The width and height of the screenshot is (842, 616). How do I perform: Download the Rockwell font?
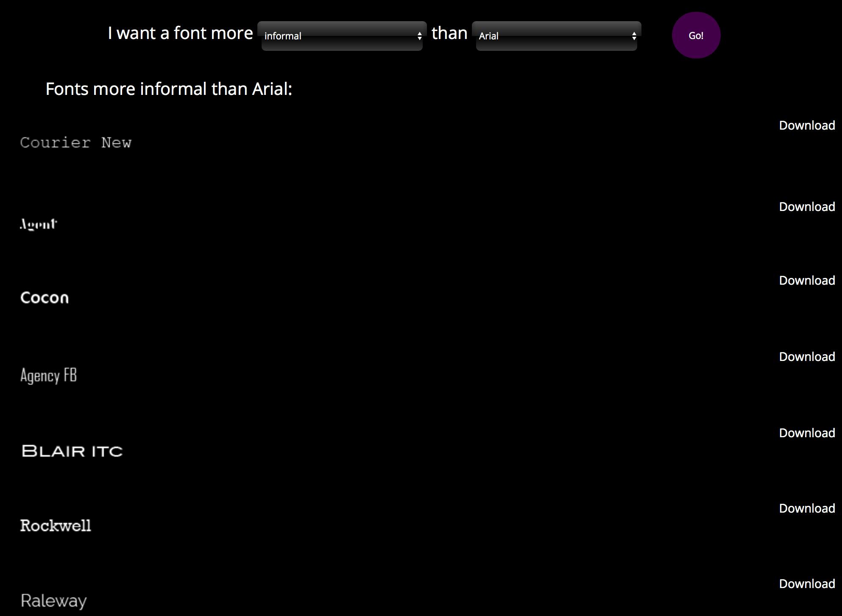(x=806, y=508)
